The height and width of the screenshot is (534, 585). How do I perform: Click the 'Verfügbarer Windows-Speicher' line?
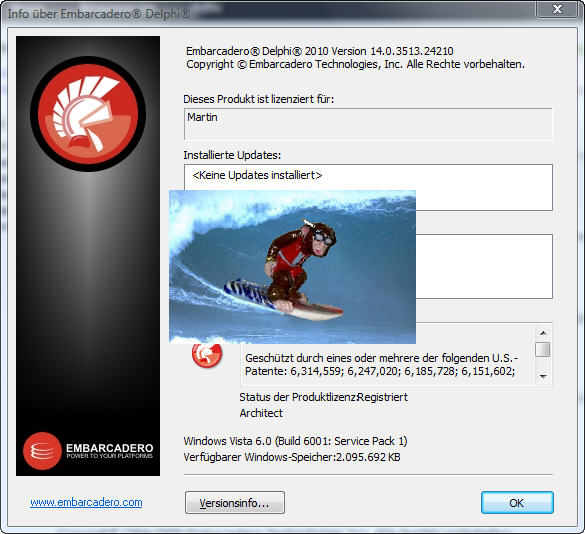pyautogui.click(x=292, y=457)
